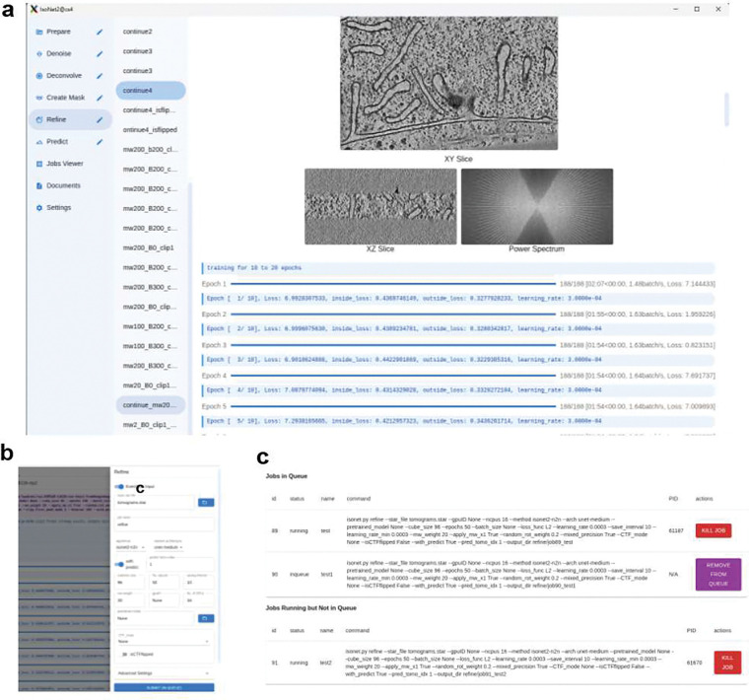
Task: Click the edit pencil beside Predict
Action: [x=100, y=142]
